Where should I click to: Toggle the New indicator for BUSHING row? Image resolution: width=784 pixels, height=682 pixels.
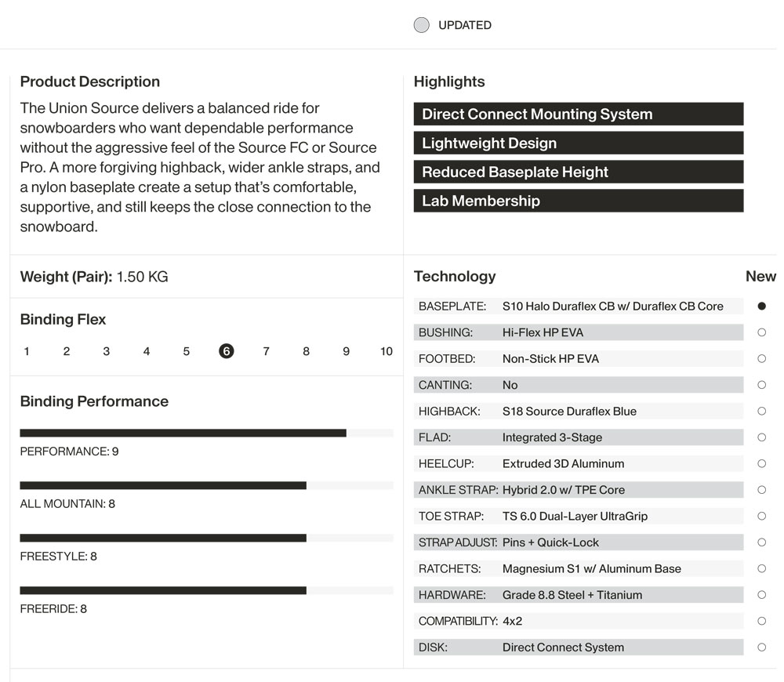pos(761,332)
